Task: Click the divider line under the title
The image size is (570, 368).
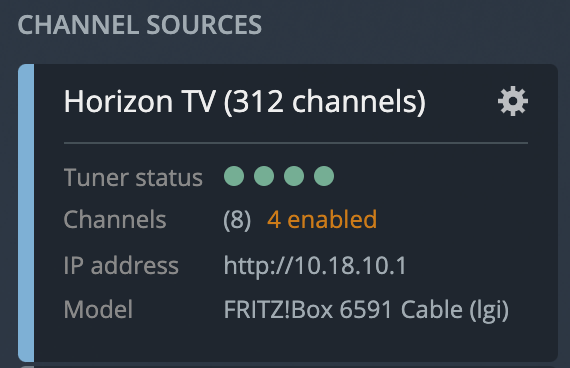Action: pos(296,143)
